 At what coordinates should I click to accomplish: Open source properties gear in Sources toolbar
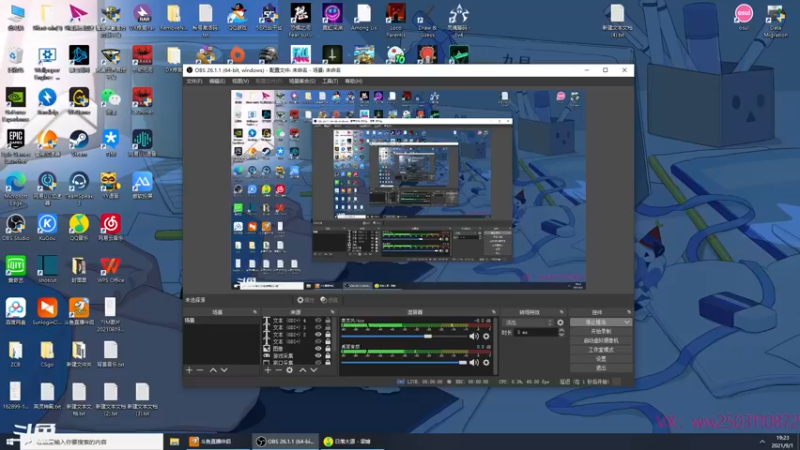289,370
